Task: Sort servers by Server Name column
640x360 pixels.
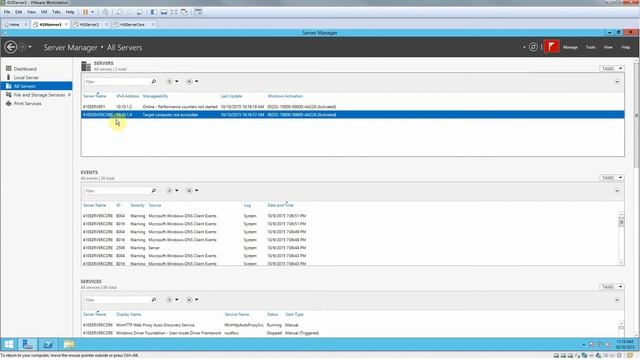Action: 95,96
